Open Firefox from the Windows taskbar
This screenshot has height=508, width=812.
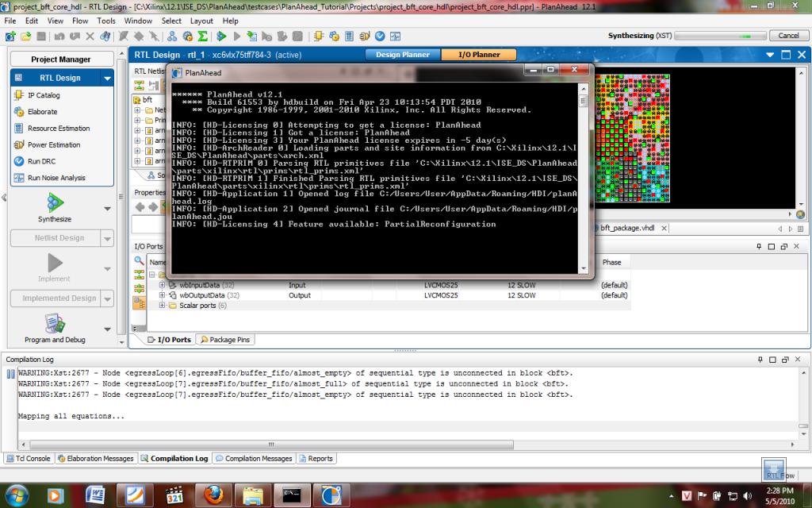[x=213, y=495]
